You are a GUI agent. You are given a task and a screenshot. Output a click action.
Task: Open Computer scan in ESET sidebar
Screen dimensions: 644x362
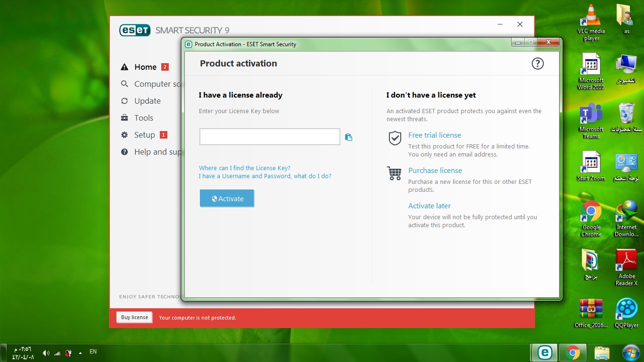coord(158,84)
